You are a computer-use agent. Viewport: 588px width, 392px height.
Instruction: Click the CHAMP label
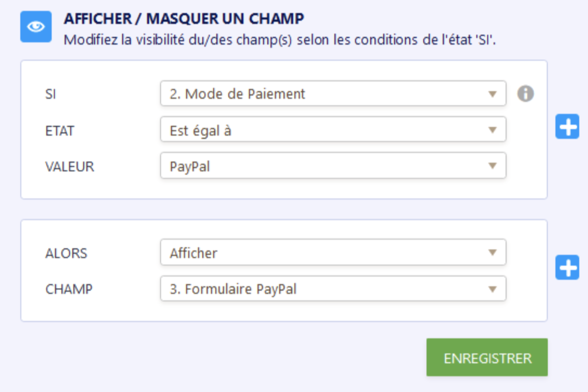[69, 289]
